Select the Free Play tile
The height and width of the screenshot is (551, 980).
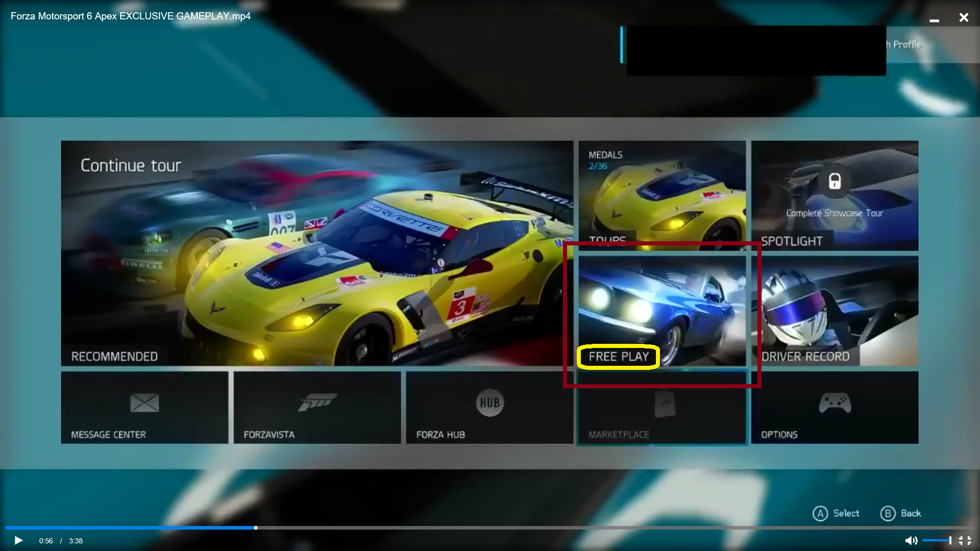(662, 311)
